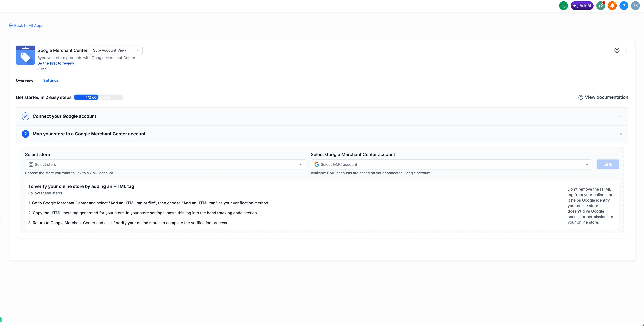
Task: Click the Google Merchant Center app title
Action: [63, 50]
